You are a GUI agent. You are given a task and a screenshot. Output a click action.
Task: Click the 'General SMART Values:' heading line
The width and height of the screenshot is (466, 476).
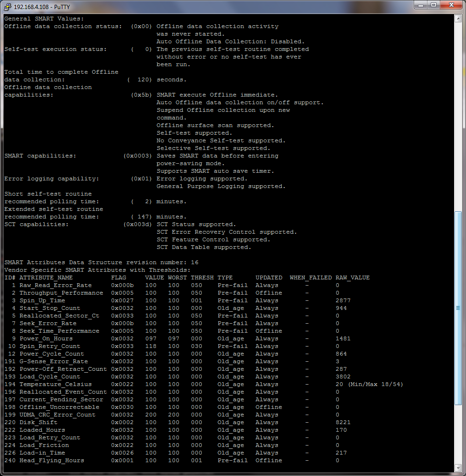click(x=44, y=19)
